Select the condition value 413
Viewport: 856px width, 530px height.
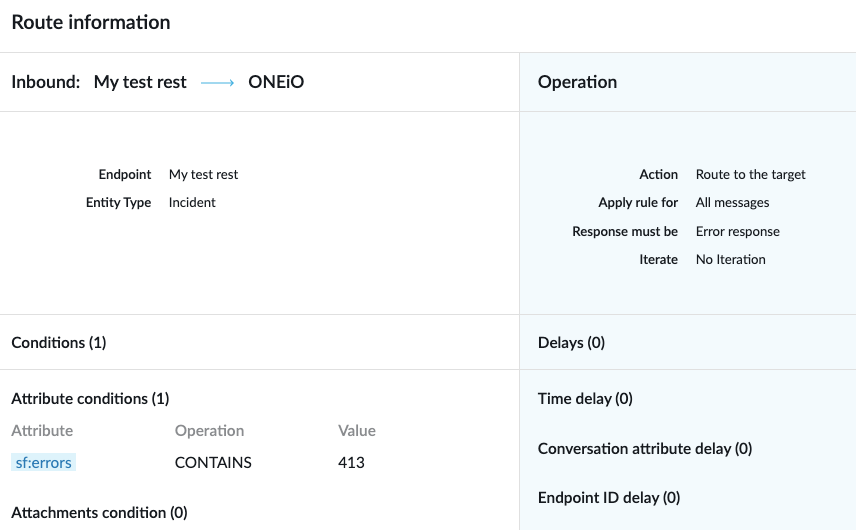point(351,462)
